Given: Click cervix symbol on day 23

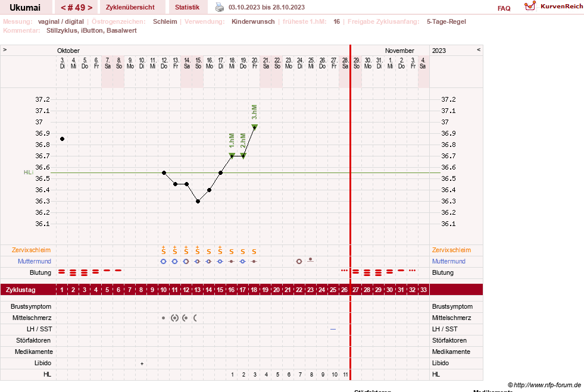Looking at the screenshot, I should [x=310, y=260].
